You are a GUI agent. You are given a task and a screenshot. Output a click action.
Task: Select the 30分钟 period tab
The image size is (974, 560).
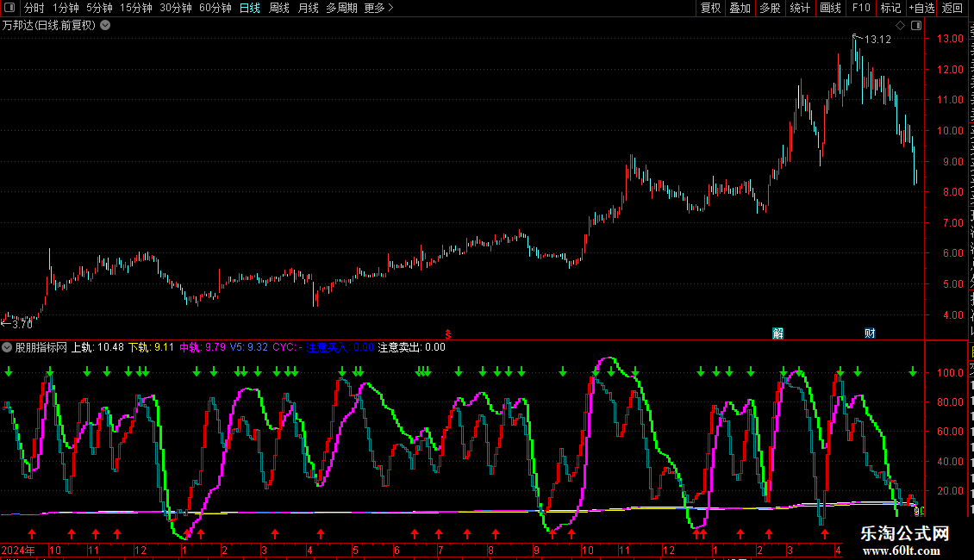pos(176,8)
